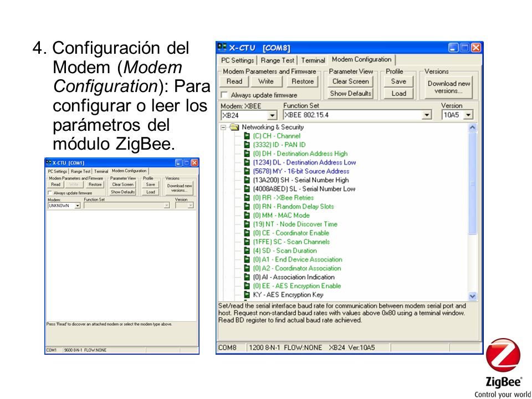Open the Function Set XBEE 802.15.4 dropdown
This screenshot has height=399, width=532.
(x=427, y=115)
